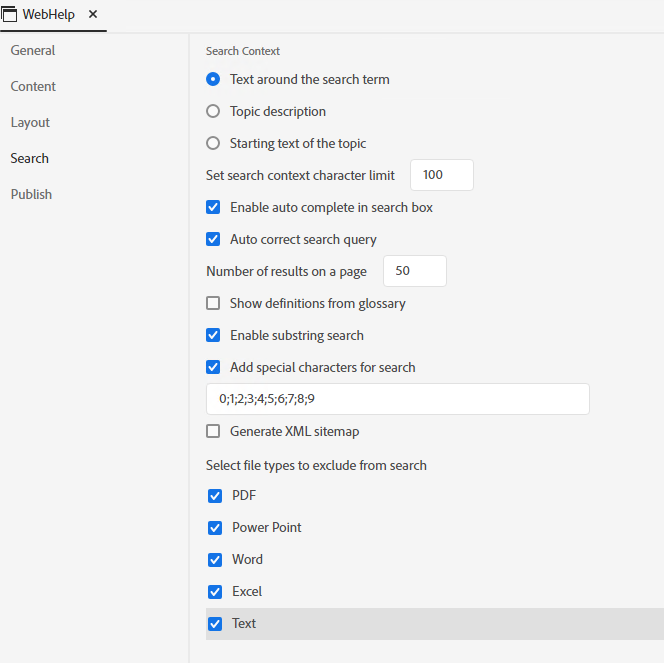This screenshot has width=664, height=663.
Task: Enable Show definitions from glossary
Action: click(x=213, y=304)
